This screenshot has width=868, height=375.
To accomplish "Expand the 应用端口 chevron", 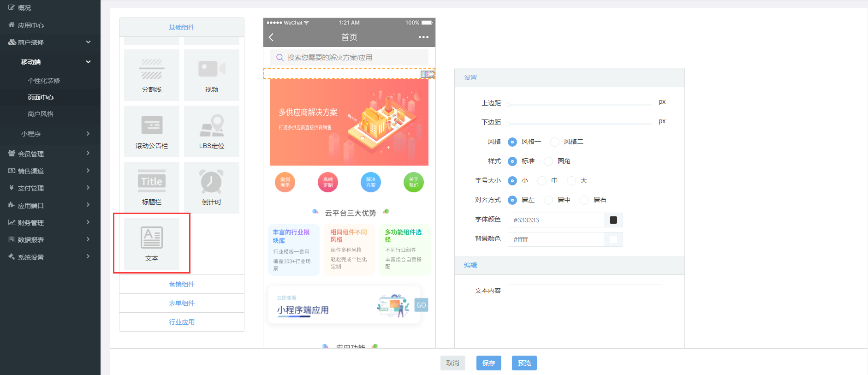I will click(88, 205).
